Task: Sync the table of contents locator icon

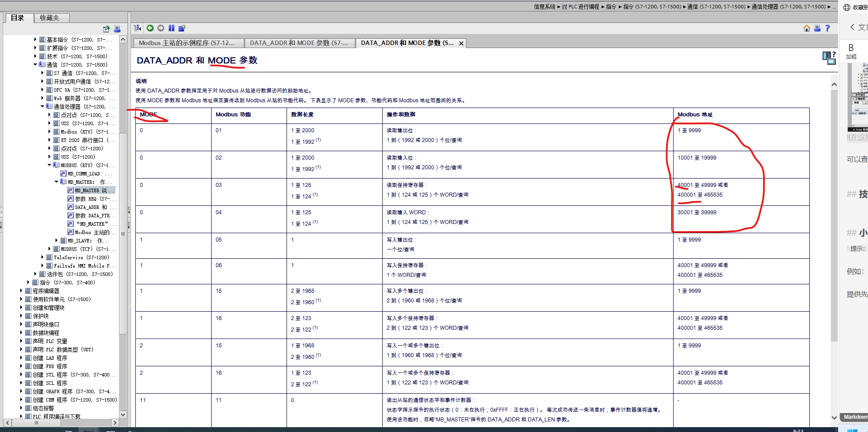Action: (x=137, y=28)
